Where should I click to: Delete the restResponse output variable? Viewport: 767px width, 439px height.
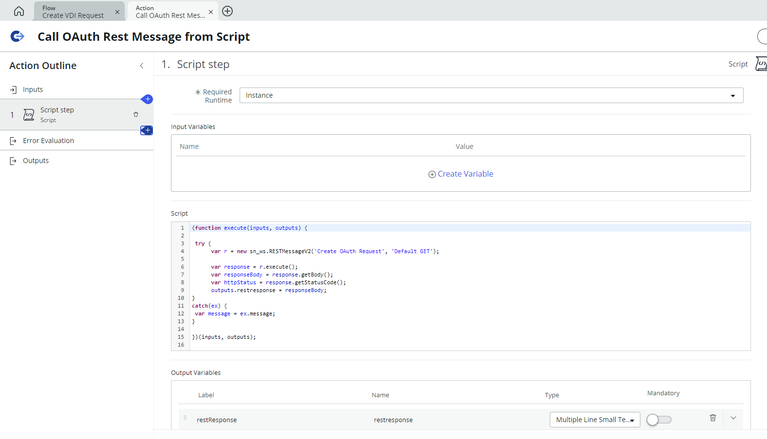[x=713, y=418]
